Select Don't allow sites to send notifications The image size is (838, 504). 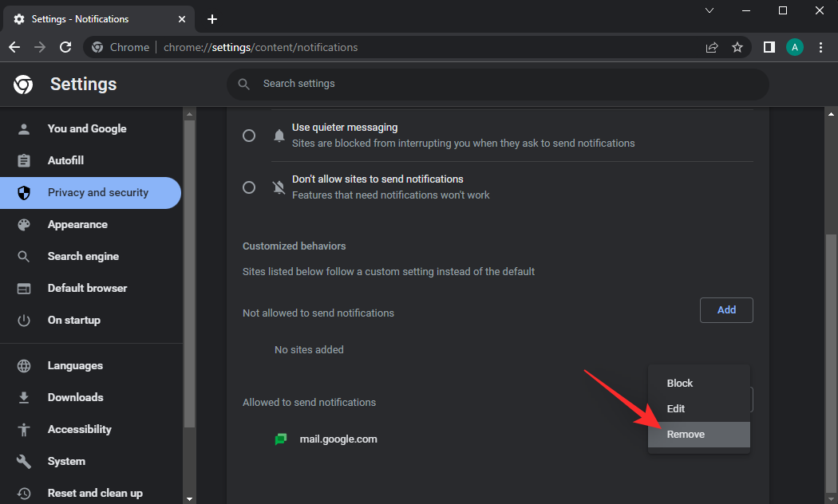click(249, 187)
